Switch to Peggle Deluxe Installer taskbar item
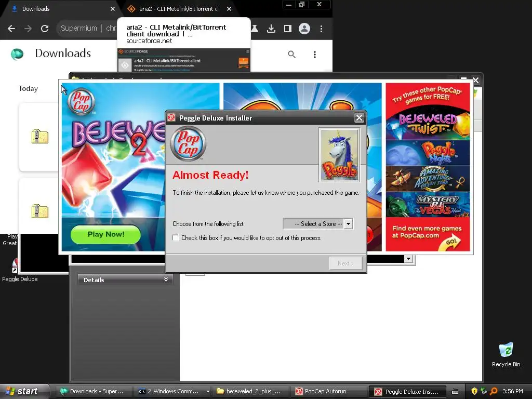Viewport: 532px width, 399px height. tap(406, 392)
